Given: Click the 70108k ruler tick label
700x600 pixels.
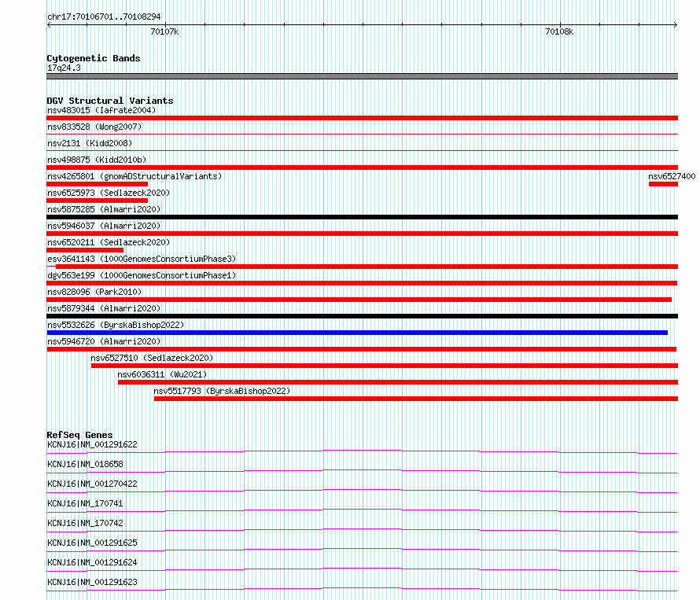Looking at the screenshot, I should (559, 31).
